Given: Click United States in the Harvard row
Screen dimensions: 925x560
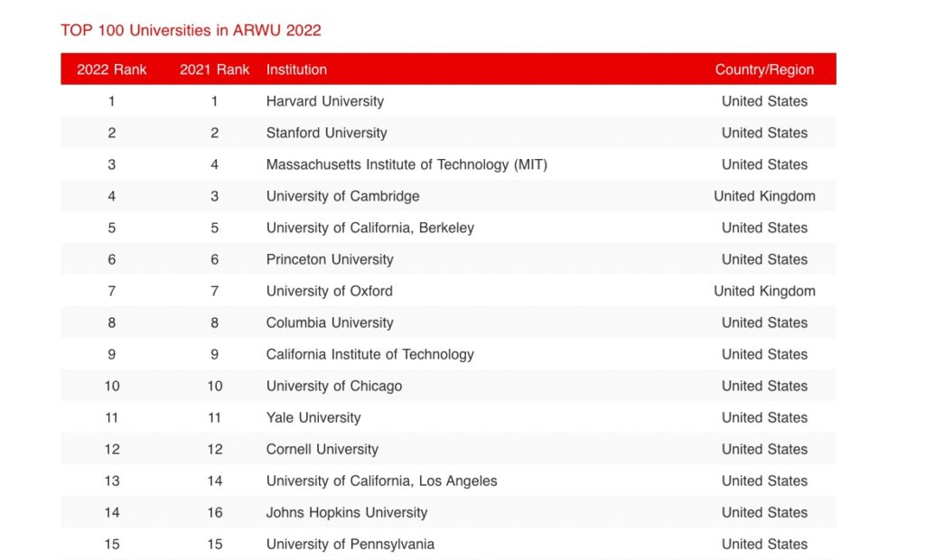Looking at the screenshot, I should [x=764, y=101].
